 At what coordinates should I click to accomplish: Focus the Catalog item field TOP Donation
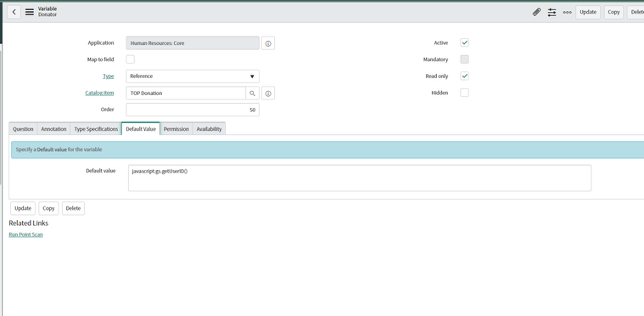click(x=186, y=93)
